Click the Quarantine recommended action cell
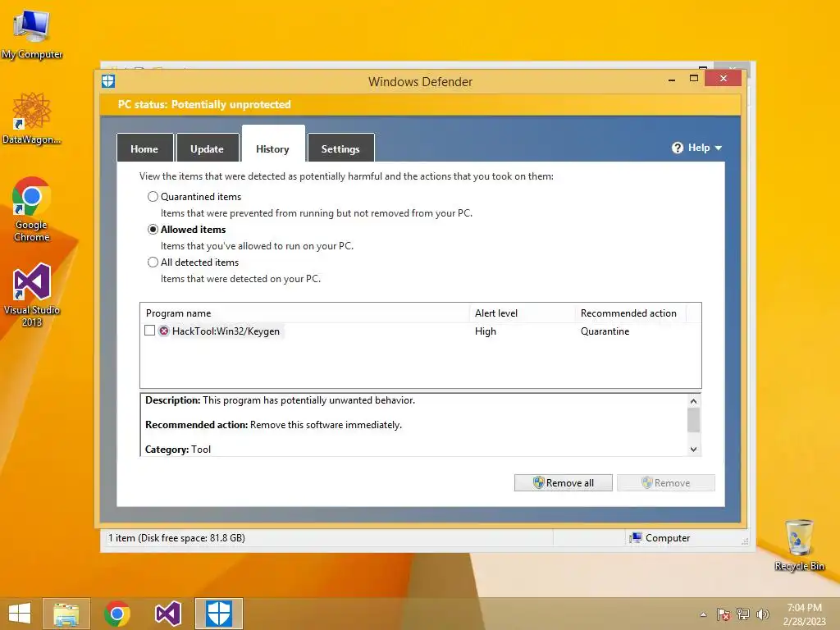The image size is (840, 630). [605, 331]
